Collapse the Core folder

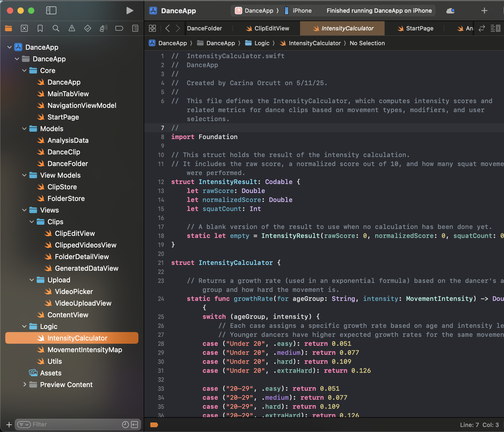click(x=24, y=71)
